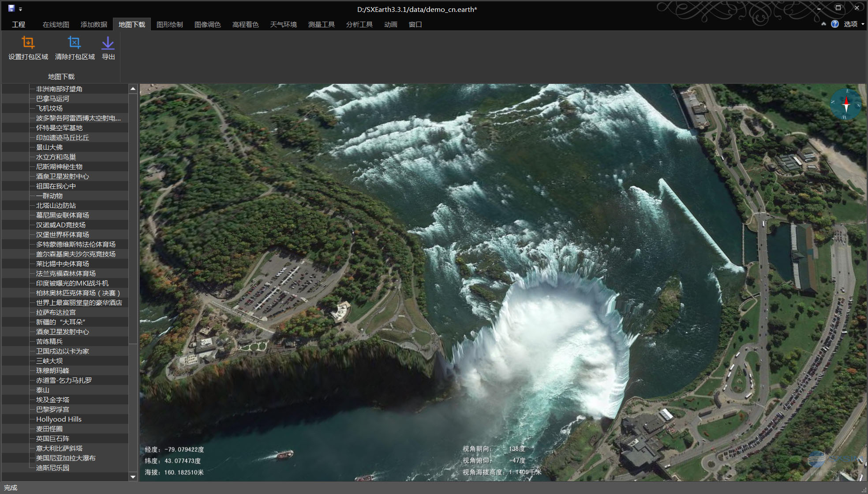Select 汉堡世界杯体育场 item
This screenshot has width=868, height=494.
pos(63,234)
